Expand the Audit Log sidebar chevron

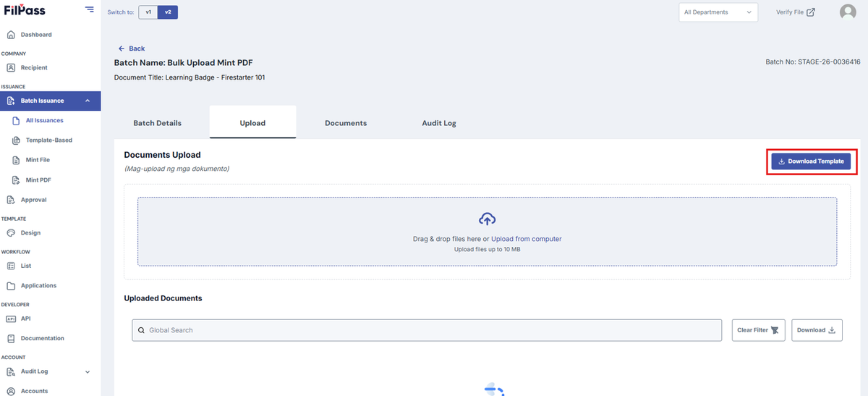click(88, 371)
